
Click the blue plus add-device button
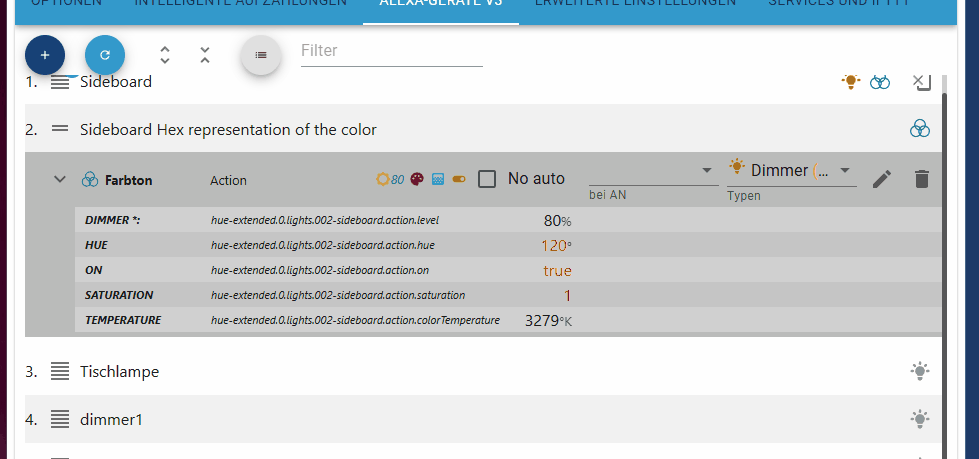(45, 55)
